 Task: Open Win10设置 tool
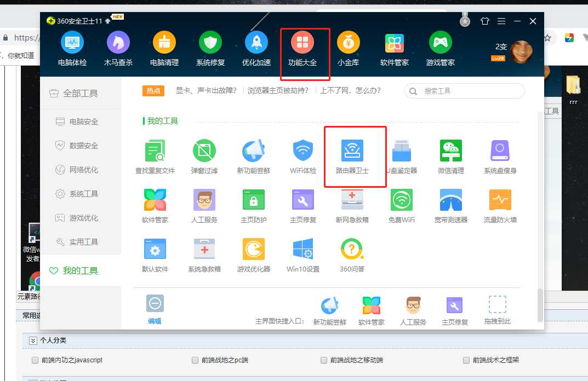click(x=303, y=256)
